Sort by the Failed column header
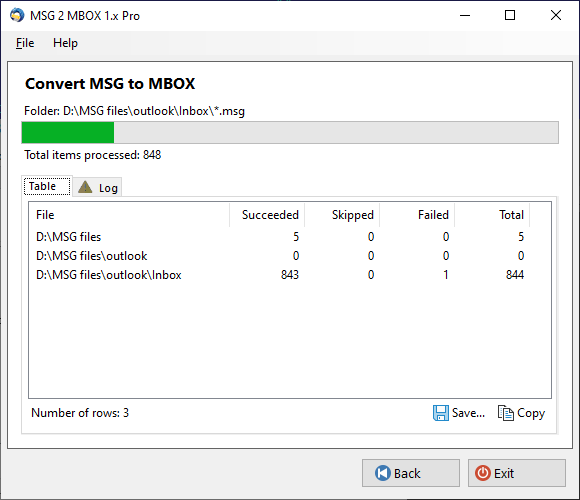This screenshot has width=580, height=500. 417,215
